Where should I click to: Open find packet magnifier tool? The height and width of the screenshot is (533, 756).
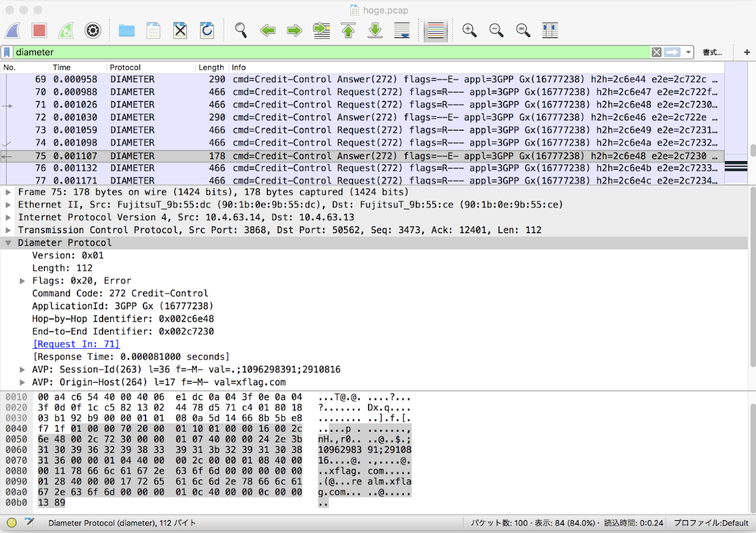coord(241,31)
